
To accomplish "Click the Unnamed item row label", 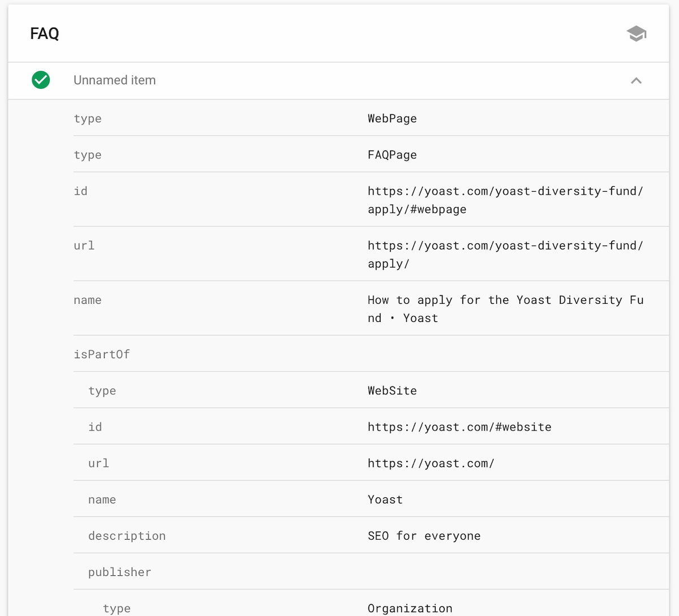I will coord(114,80).
